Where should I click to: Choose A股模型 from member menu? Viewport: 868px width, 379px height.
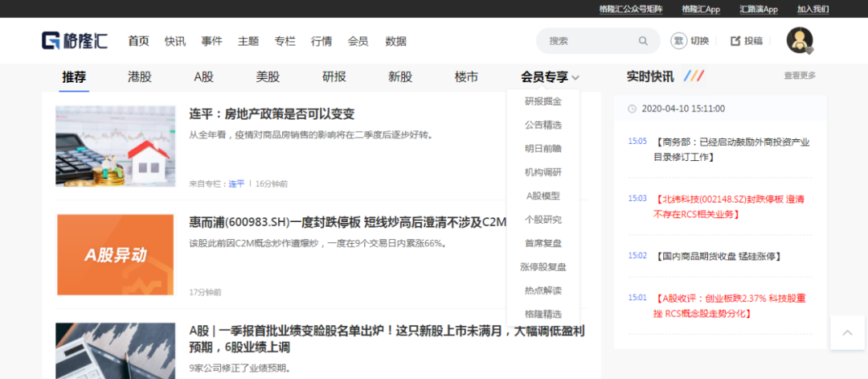543,196
